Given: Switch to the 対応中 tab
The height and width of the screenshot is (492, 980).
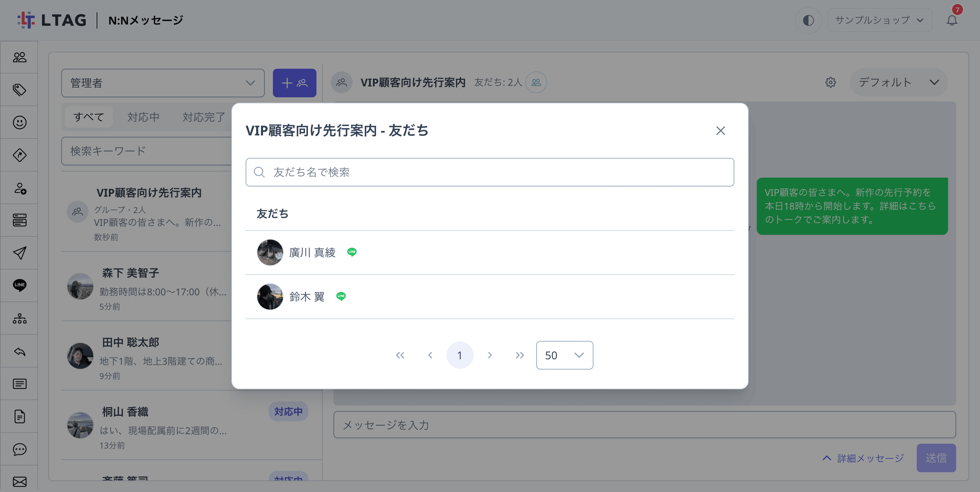Looking at the screenshot, I should pyautogui.click(x=143, y=117).
